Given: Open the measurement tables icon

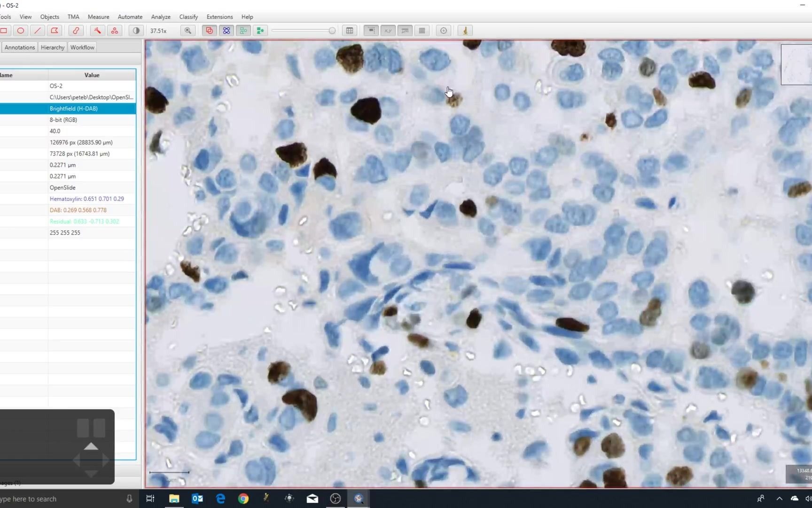Looking at the screenshot, I should (x=350, y=31).
